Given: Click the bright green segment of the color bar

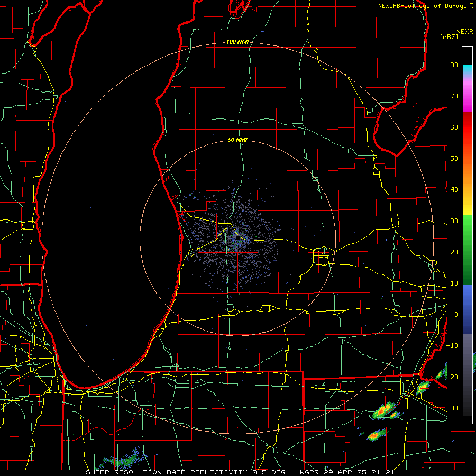Looking at the screenshot, I should pos(467,225).
